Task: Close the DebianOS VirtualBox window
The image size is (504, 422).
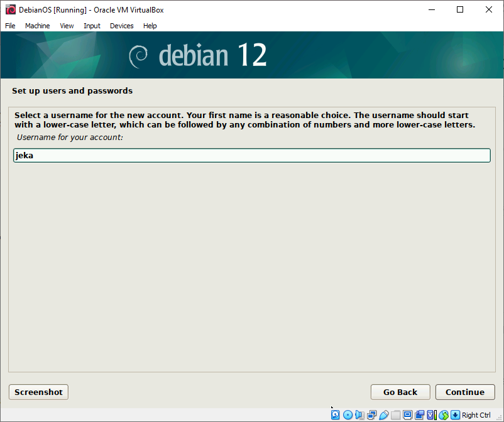Action: click(488, 9)
